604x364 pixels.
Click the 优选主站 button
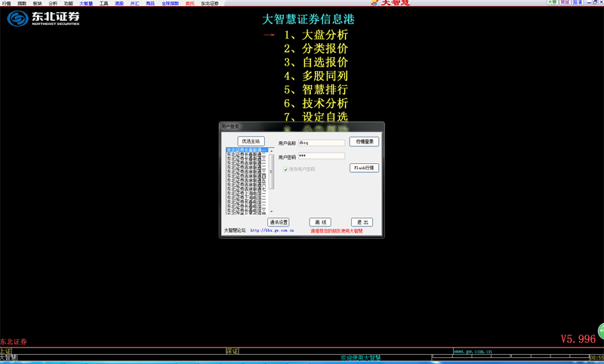coord(251,141)
